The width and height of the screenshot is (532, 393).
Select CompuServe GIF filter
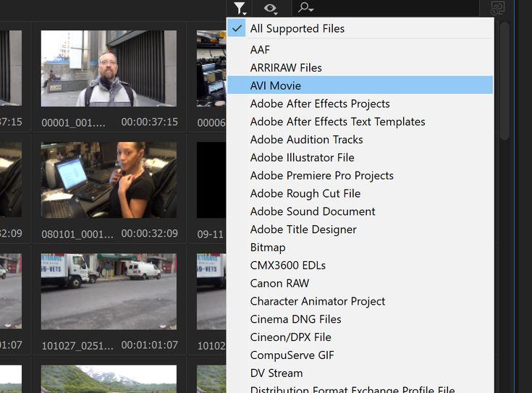[x=292, y=355]
